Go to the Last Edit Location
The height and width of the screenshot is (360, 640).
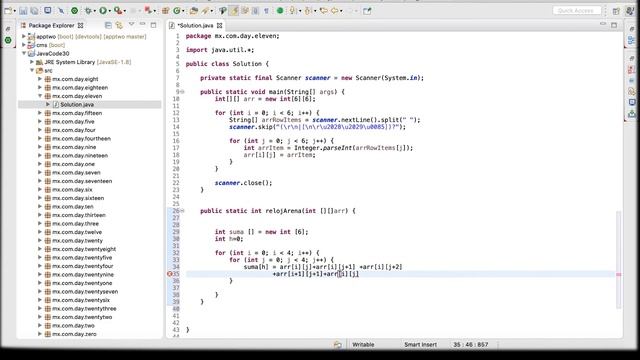click(x=324, y=11)
